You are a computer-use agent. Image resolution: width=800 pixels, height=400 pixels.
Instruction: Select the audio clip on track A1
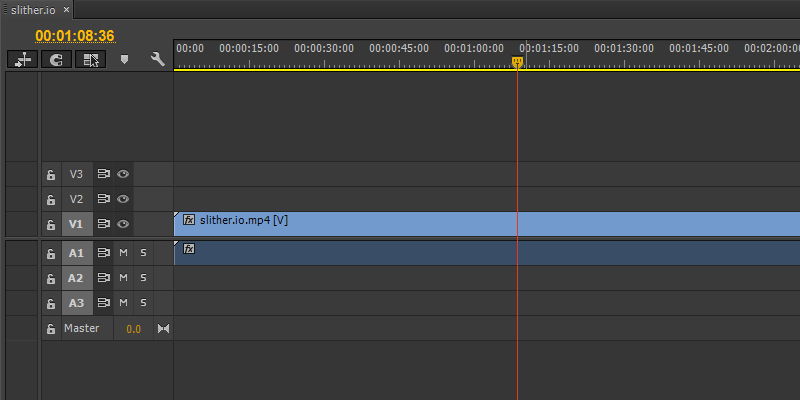coord(487,253)
